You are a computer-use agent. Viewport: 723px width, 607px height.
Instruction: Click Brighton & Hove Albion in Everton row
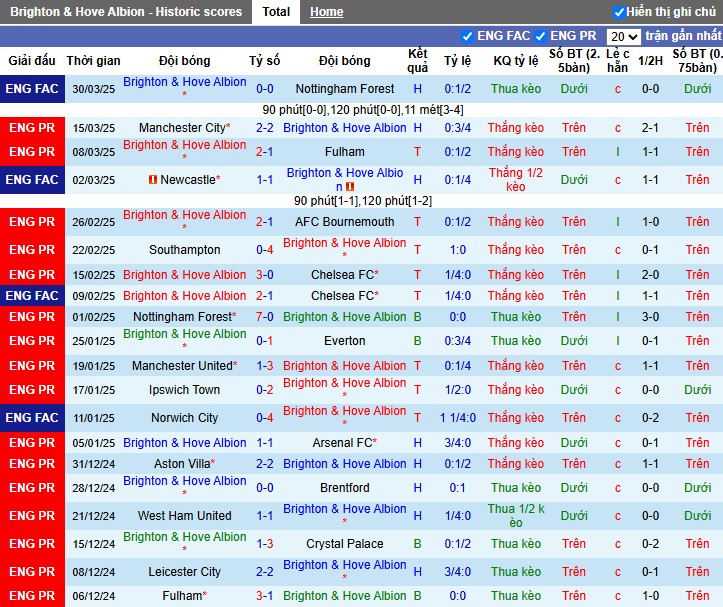click(184, 334)
